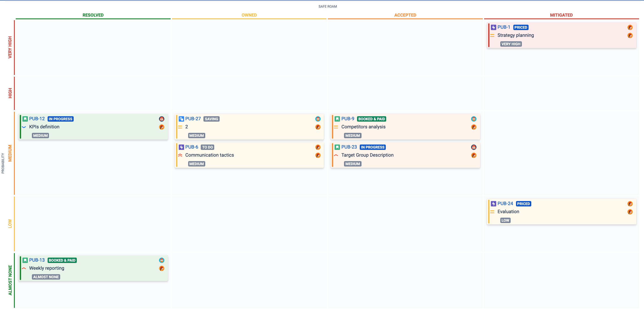Click the story icon on PUB-23 card
Image resolution: width=644 pixels, height=311 pixels.
(337, 147)
